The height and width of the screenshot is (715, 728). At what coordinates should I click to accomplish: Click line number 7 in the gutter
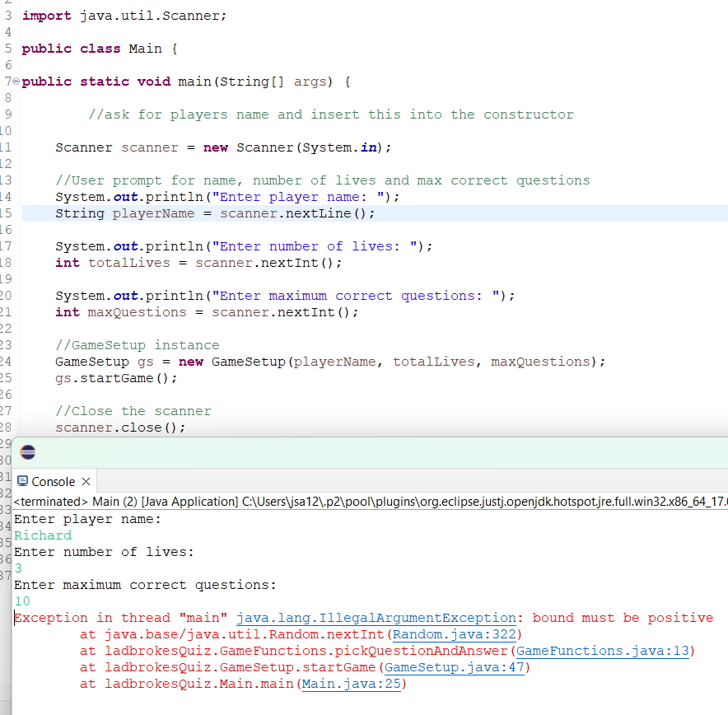point(6,81)
